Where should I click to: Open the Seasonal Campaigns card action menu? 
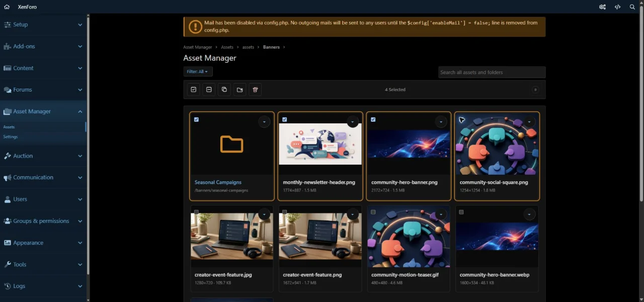coord(264,122)
